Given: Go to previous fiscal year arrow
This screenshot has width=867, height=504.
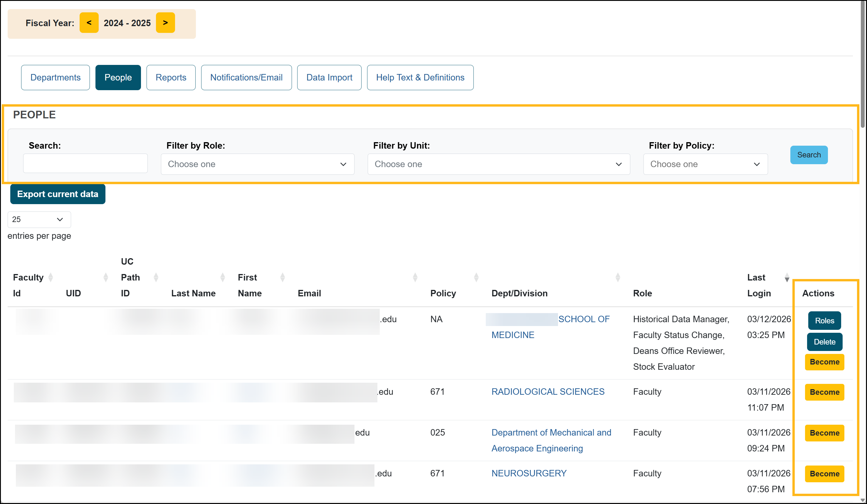Looking at the screenshot, I should point(89,23).
